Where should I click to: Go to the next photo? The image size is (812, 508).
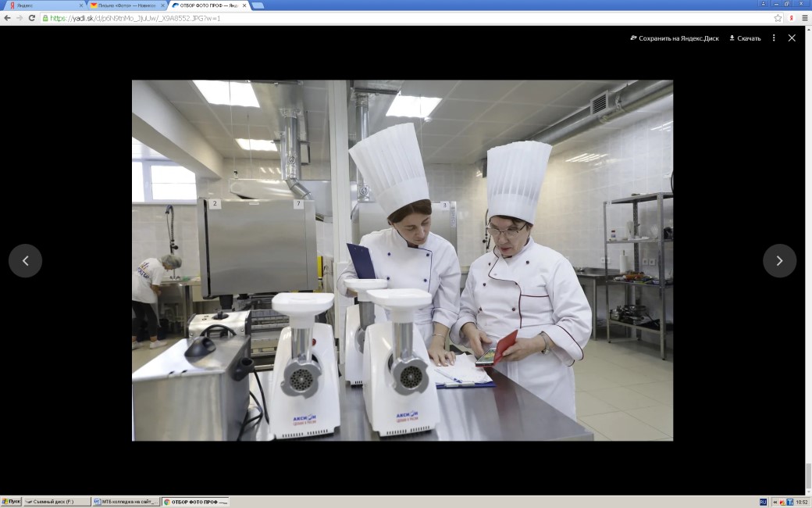pyautogui.click(x=779, y=261)
